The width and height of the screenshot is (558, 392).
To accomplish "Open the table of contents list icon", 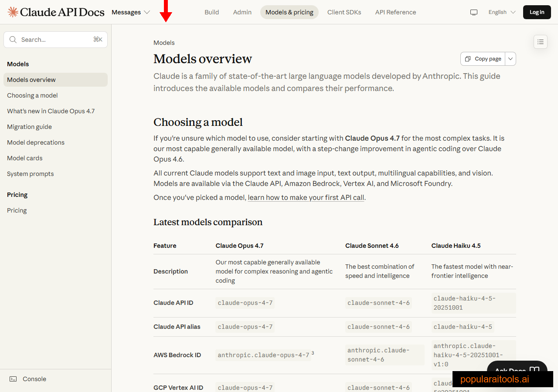I will pos(541,42).
